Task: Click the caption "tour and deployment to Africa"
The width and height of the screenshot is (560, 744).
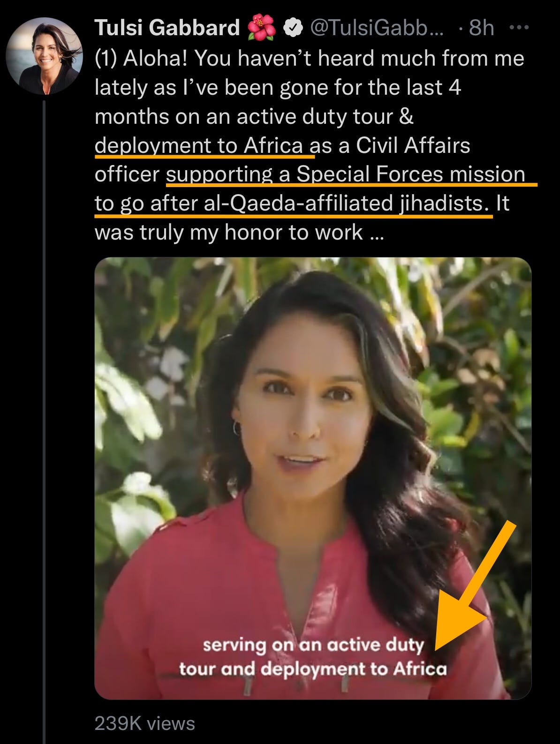Action: (x=313, y=669)
